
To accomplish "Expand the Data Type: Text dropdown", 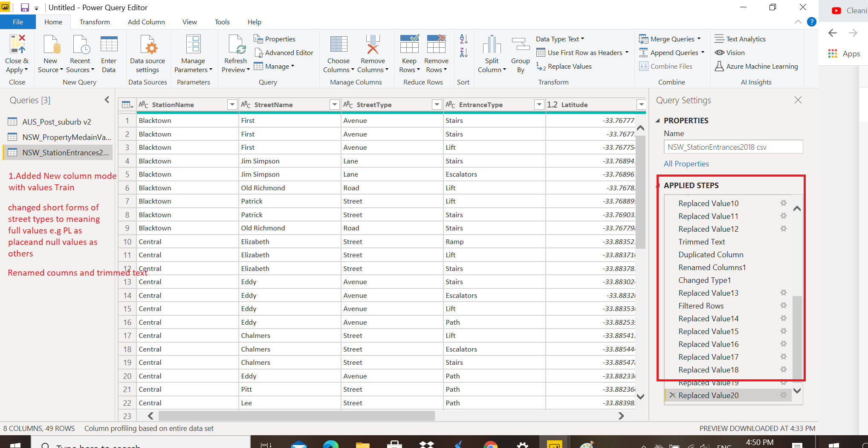I will 560,39.
